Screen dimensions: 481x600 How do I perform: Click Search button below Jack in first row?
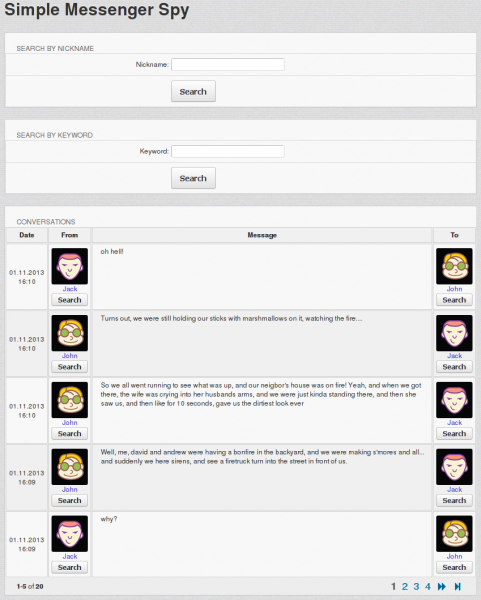click(70, 300)
